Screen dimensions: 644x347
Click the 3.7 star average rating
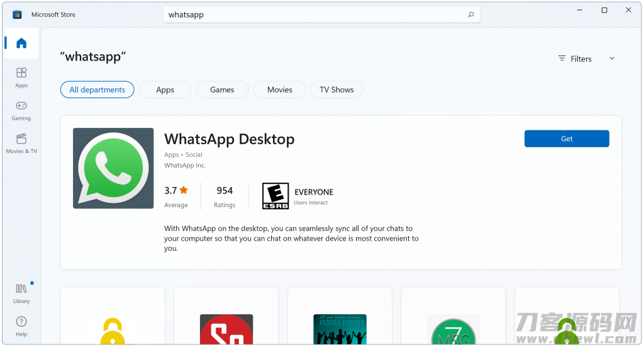(176, 196)
